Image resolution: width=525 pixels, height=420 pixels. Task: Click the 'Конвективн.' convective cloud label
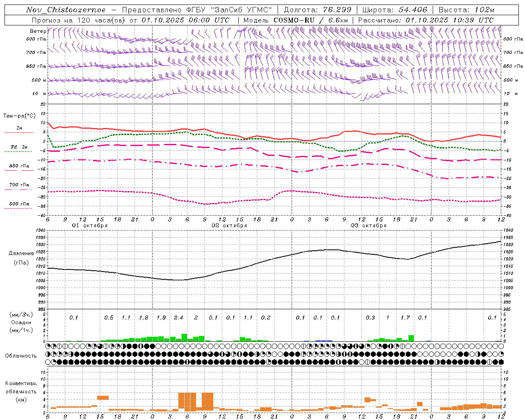point(21,384)
